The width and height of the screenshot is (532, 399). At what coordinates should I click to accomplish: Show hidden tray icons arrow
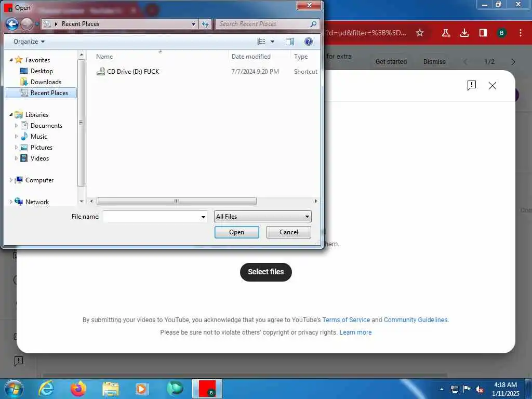point(442,389)
